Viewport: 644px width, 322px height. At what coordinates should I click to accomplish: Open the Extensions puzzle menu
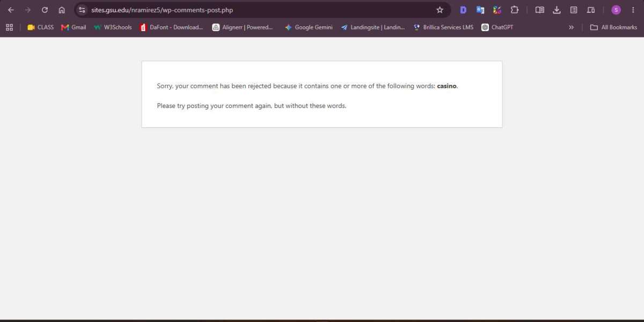[x=515, y=10]
